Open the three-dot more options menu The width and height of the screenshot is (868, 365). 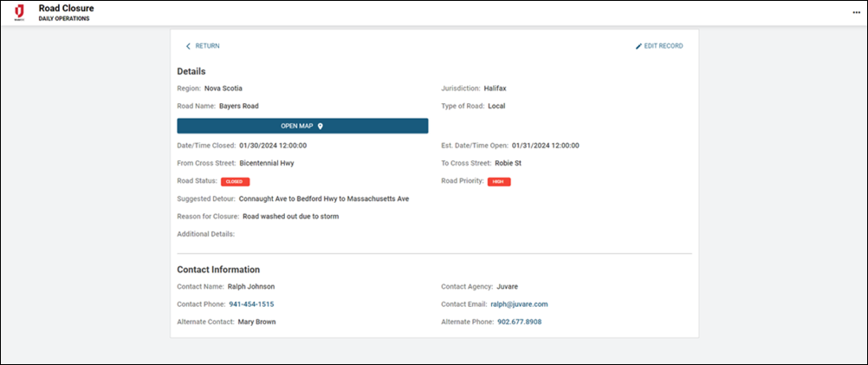coord(856,12)
